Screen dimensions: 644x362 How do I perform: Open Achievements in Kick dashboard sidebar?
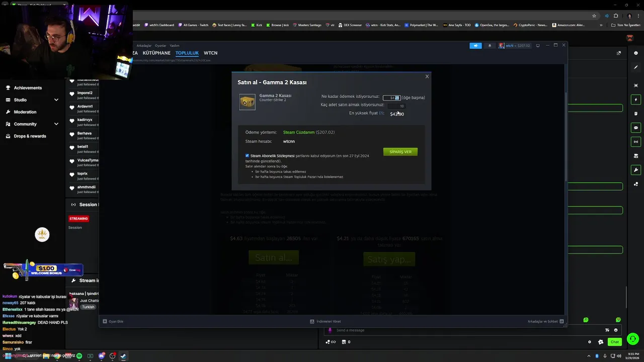[x=28, y=88]
